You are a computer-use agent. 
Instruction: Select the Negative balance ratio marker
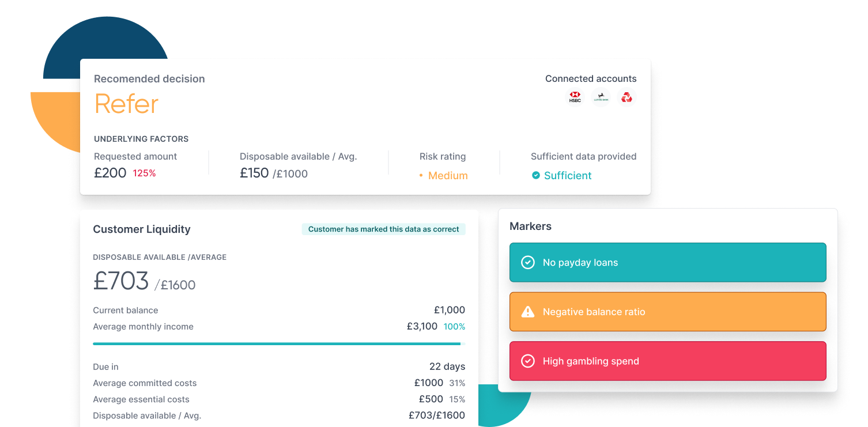pos(667,312)
